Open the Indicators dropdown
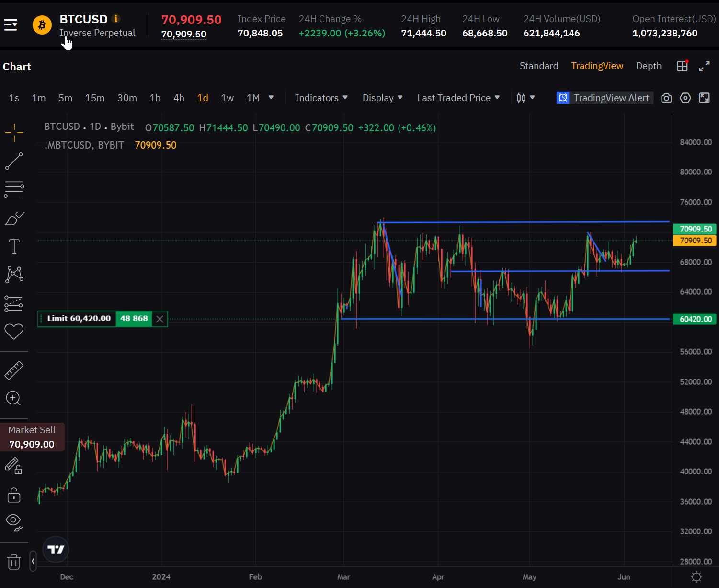 tap(321, 98)
